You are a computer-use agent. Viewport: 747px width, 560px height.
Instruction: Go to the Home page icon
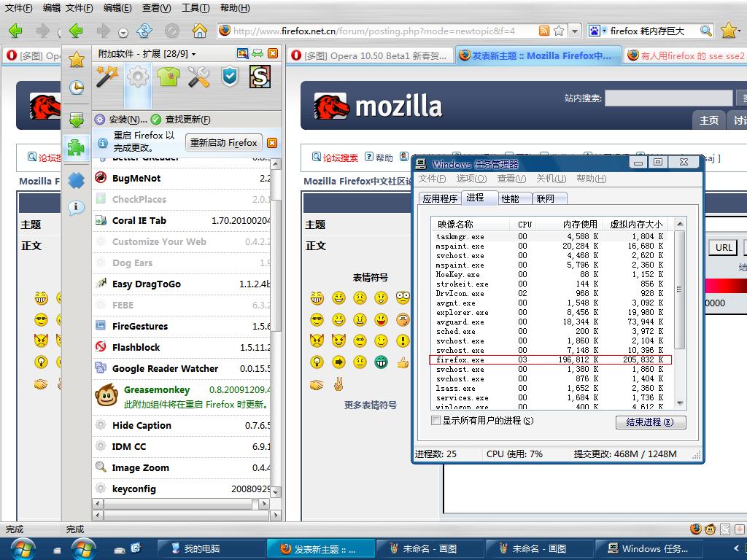tap(200, 31)
